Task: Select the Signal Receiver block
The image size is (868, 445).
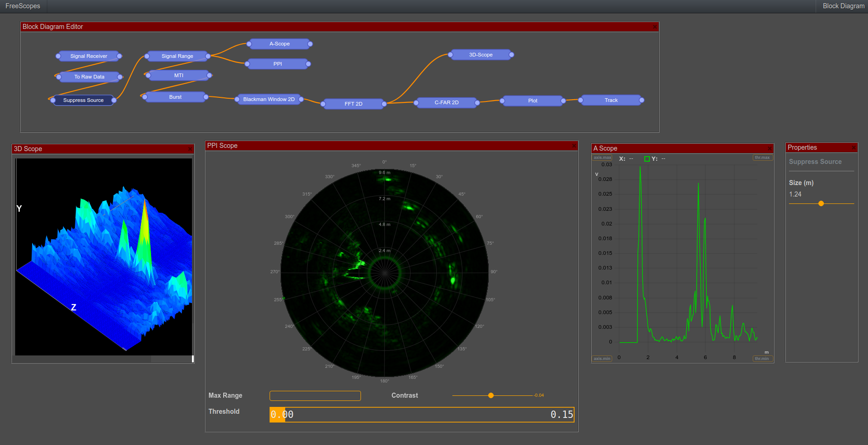Action: point(88,56)
